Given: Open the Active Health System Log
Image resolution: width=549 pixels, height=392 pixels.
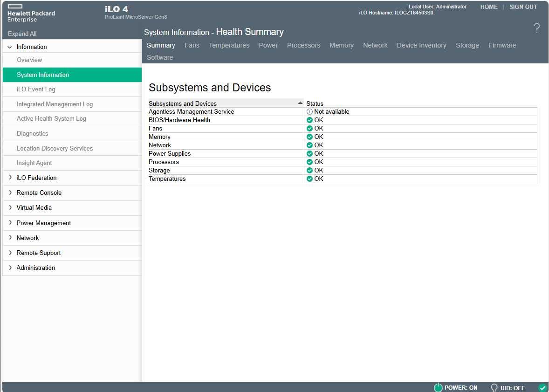Looking at the screenshot, I should click(72, 119).
